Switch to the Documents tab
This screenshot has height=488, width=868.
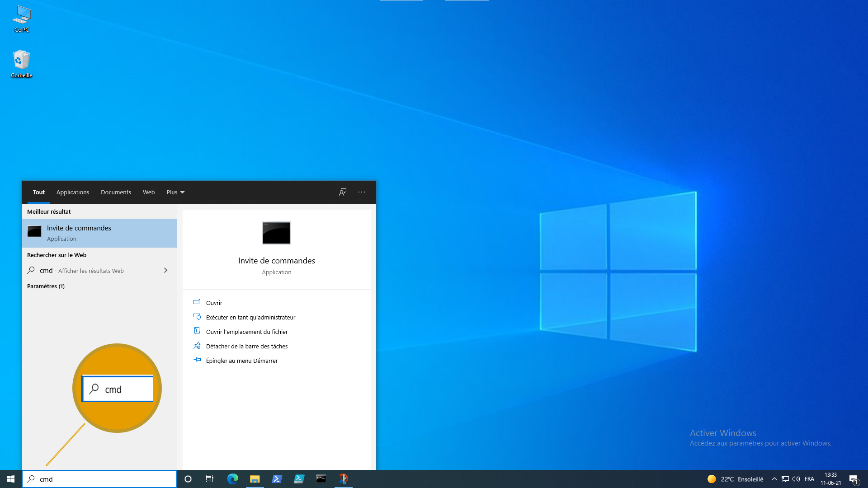tap(116, 192)
